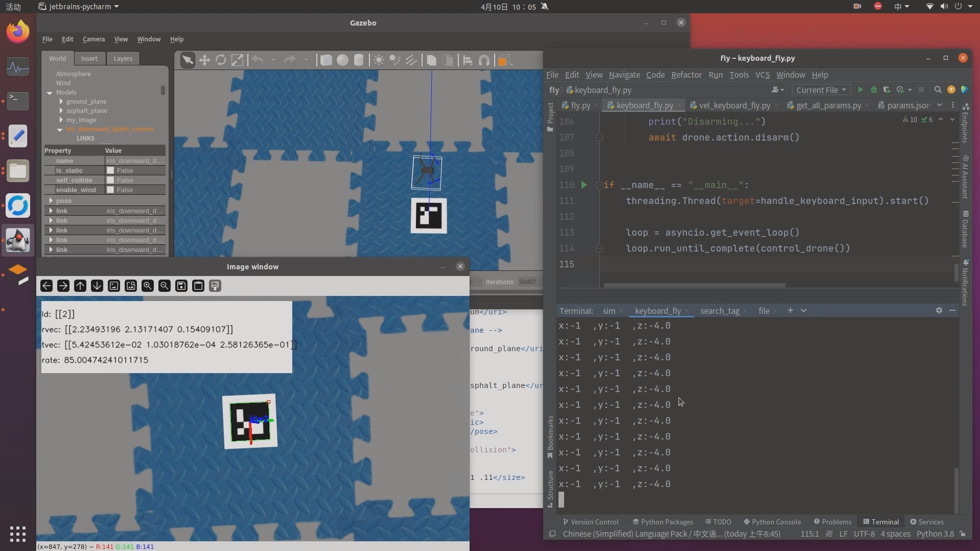The image size is (980, 551).
Task: Open the Version Control tool window
Action: click(x=590, y=522)
